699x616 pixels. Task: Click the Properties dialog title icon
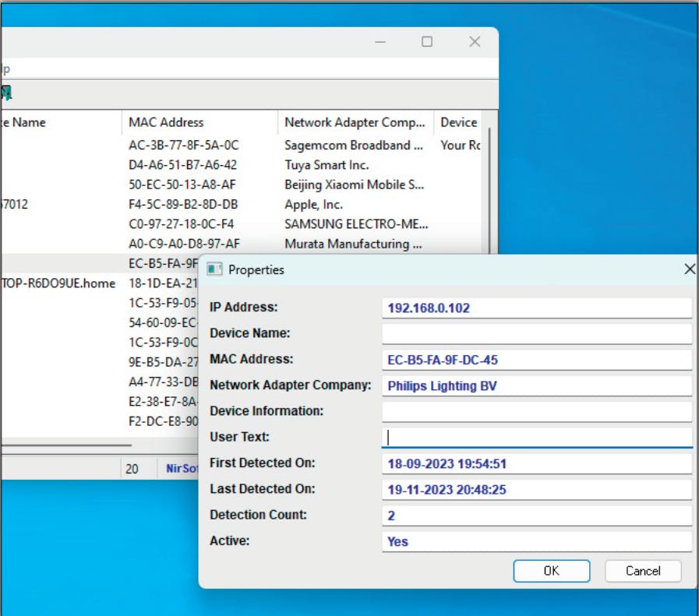point(214,269)
